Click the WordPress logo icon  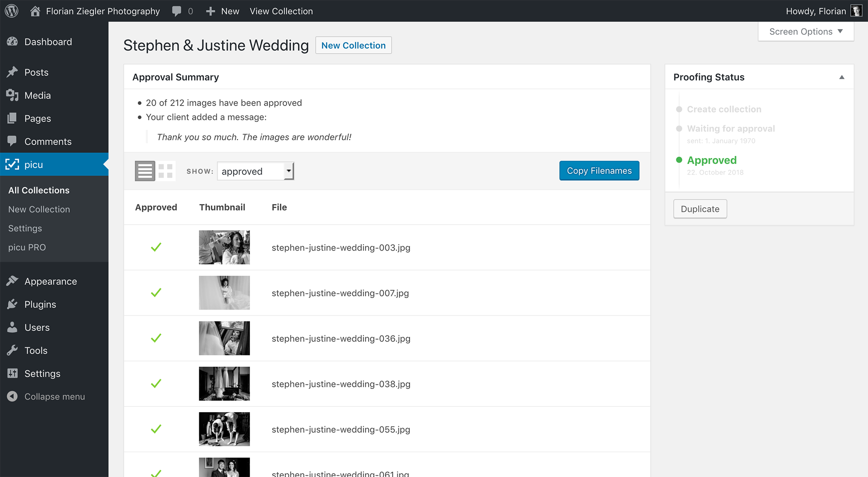(x=12, y=11)
